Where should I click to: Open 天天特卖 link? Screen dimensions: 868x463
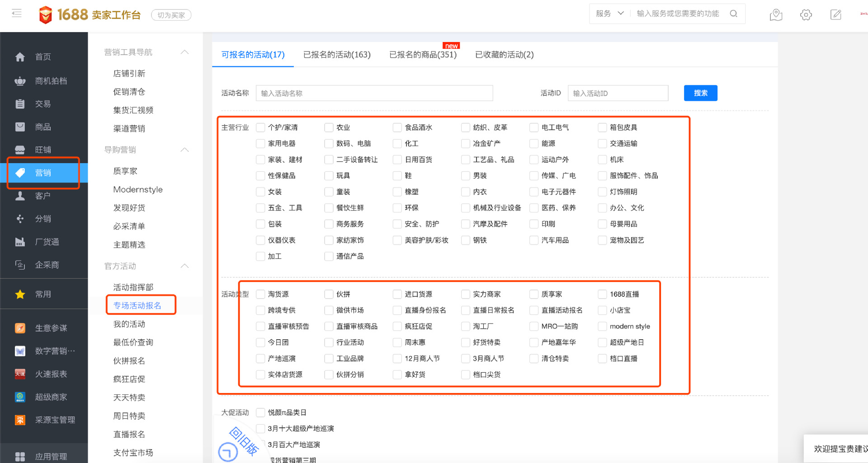click(x=129, y=398)
